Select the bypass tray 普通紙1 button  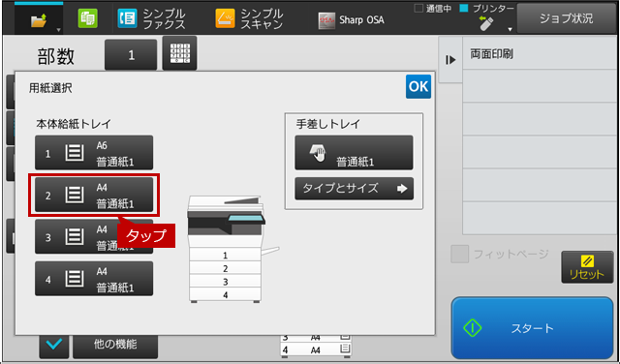(x=354, y=153)
